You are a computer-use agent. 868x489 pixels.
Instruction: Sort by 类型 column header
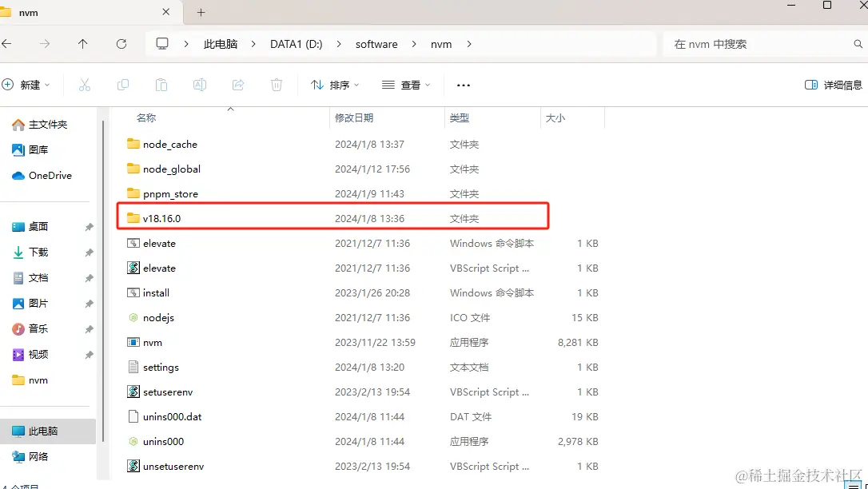(x=460, y=117)
